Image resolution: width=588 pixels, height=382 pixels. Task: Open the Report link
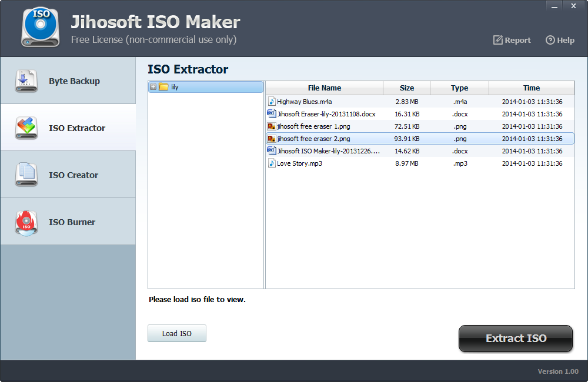(512, 40)
